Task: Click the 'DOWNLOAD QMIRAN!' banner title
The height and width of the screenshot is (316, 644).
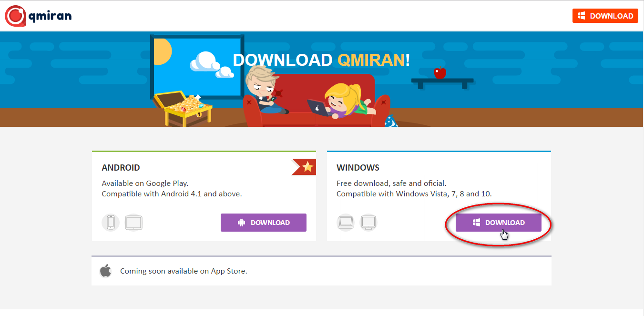Action: click(321, 60)
